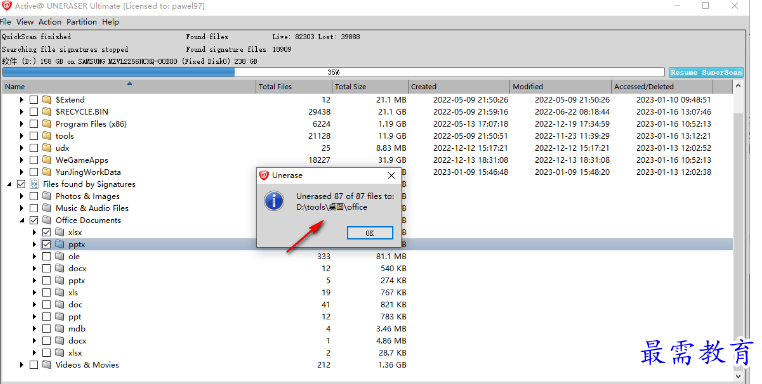Click the mdb folder icon
762x384 pixels.
tap(60, 329)
